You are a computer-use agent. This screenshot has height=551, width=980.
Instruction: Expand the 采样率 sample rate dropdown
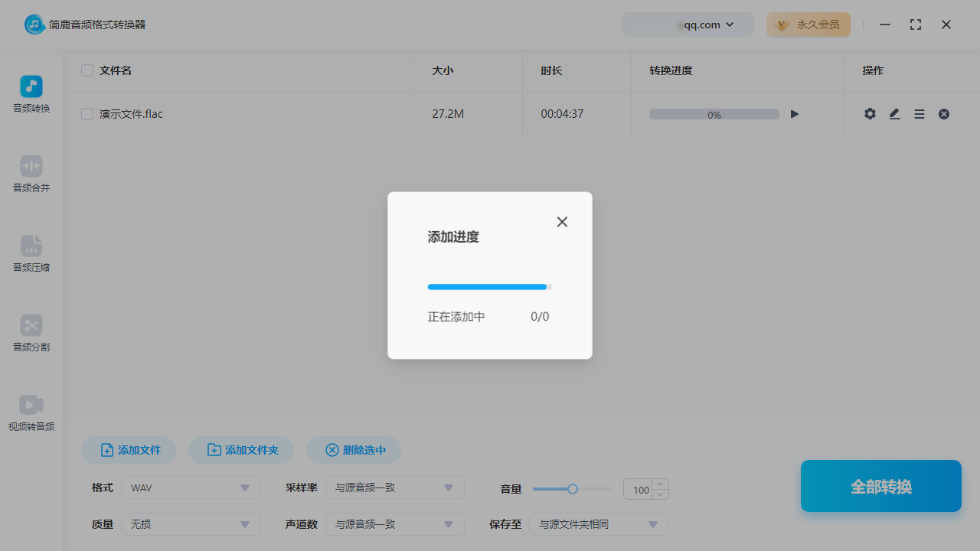pyautogui.click(x=394, y=487)
